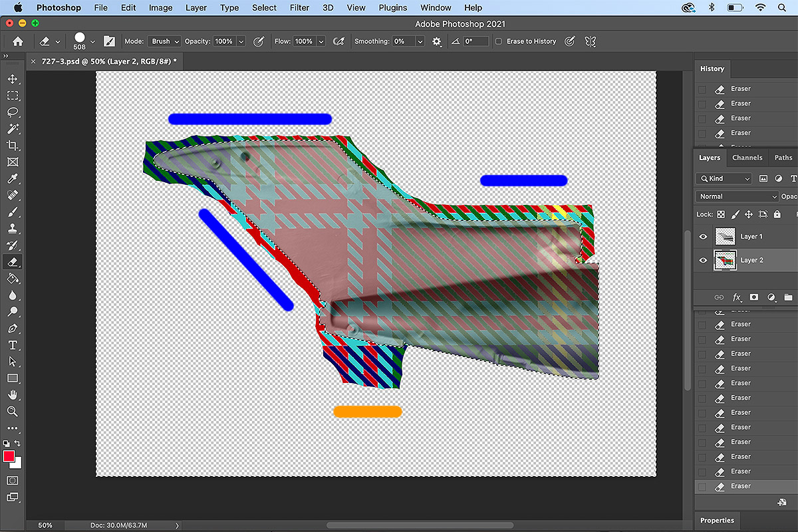Viewport: 798px width, 532px height.
Task: Open the Filter menu
Action: pyautogui.click(x=299, y=8)
